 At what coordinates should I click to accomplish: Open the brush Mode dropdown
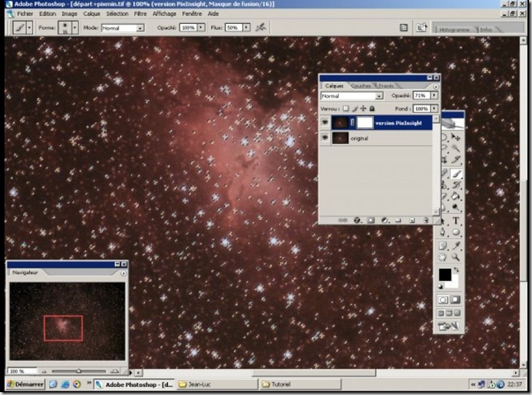(140, 28)
